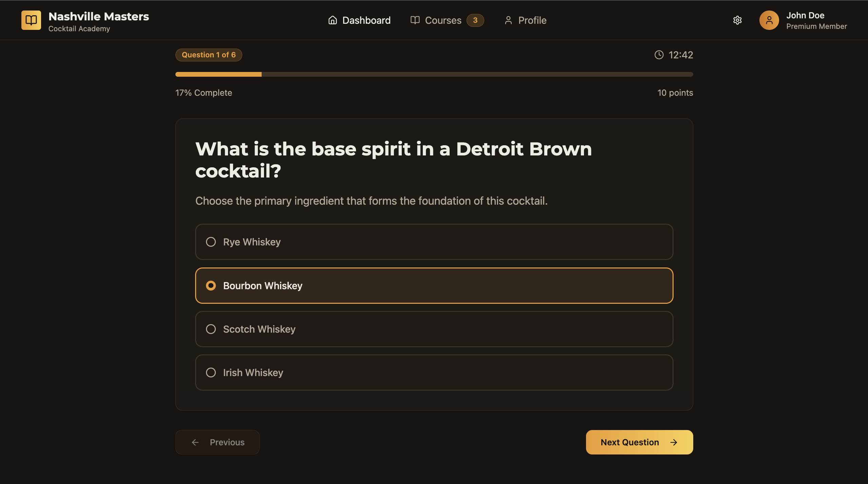
Task: Open settings via the gear icon
Action: (x=737, y=20)
